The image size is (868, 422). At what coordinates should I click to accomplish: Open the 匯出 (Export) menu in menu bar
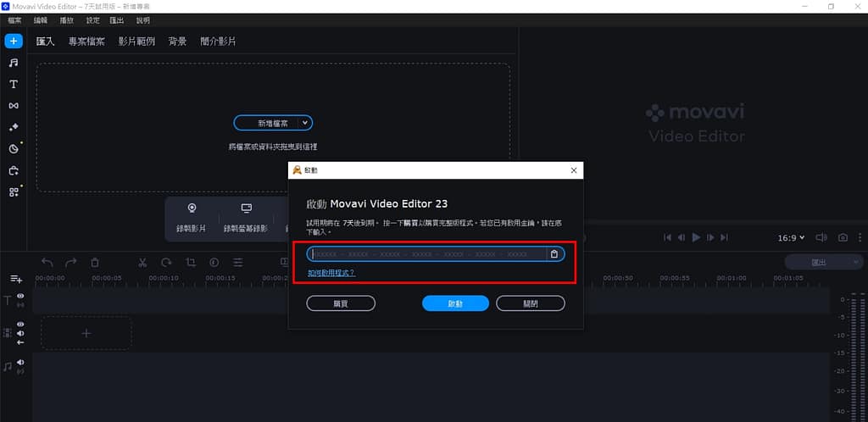pyautogui.click(x=117, y=20)
